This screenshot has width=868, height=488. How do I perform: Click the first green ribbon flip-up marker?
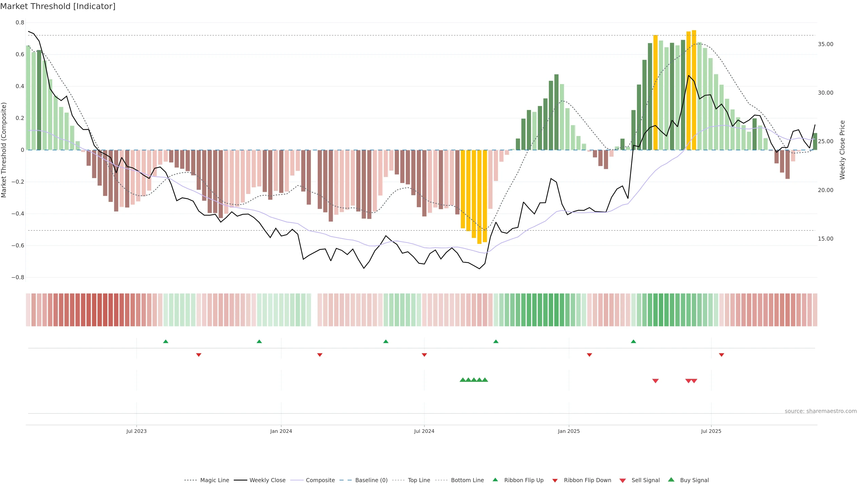click(165, 342)
